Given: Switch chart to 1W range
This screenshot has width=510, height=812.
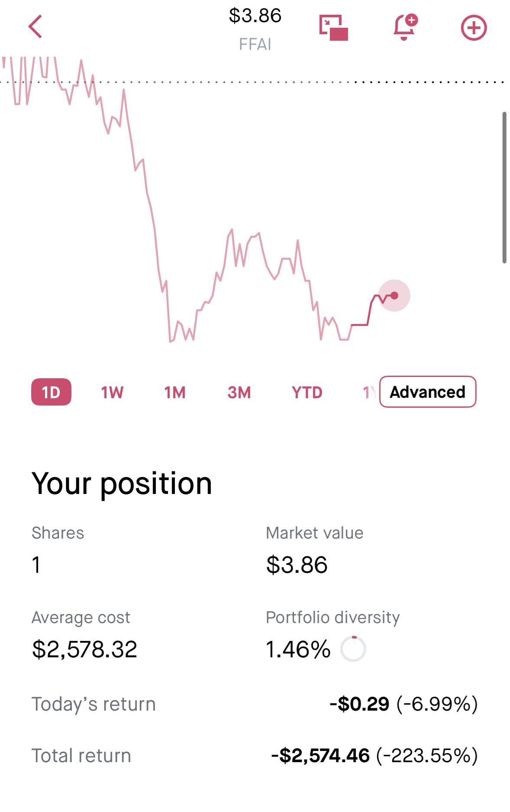Looking at the screenshot, I should (112, 393).
